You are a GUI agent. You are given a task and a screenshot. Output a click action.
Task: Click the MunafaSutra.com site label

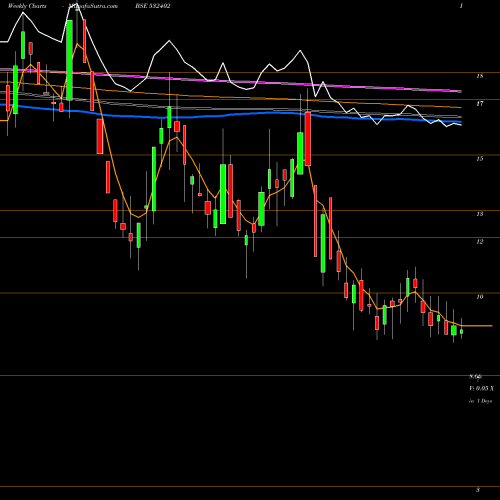(x=93, y=6)
